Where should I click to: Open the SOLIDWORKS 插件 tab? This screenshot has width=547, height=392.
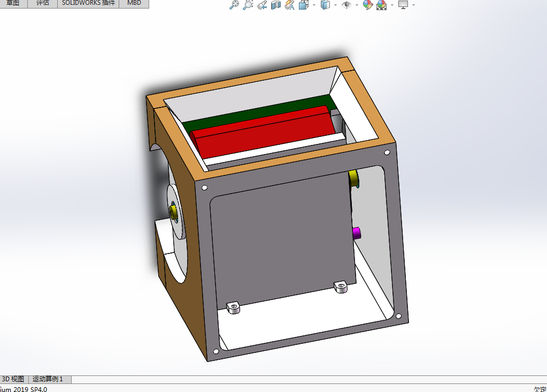click(x=88, y=3)
